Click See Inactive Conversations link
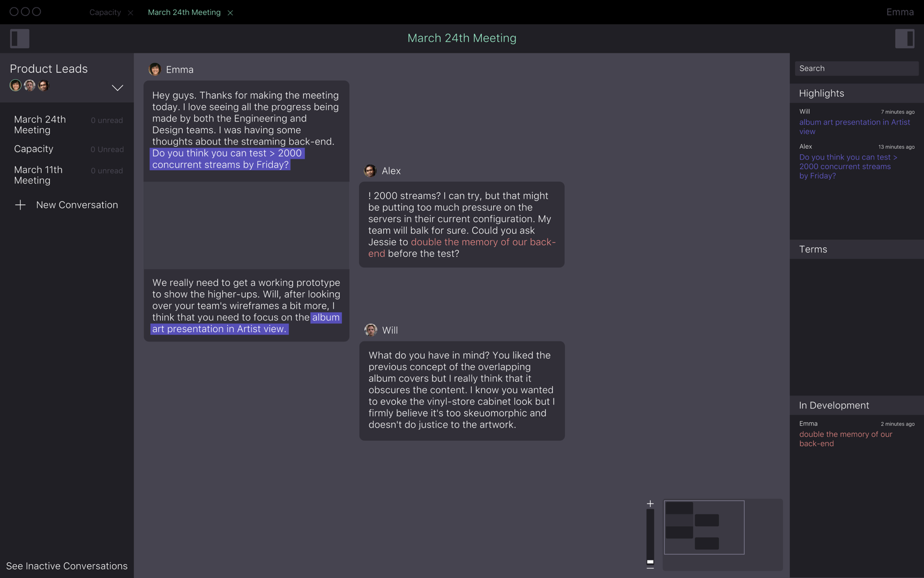The image size is (924, 578). tap(67, 566)
